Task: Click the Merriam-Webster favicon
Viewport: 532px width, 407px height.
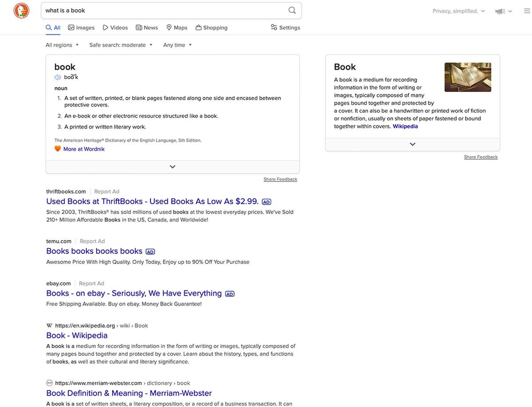Action: click(49, 383)
